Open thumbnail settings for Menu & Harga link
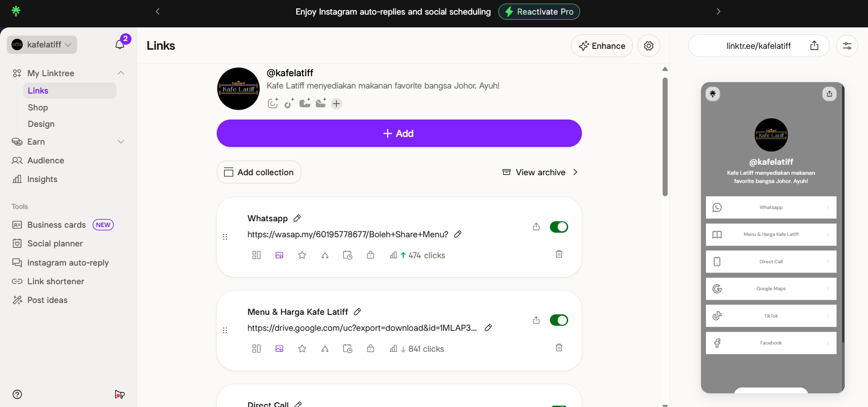Screen dimensions: 868x407 (x=279, y=349)
